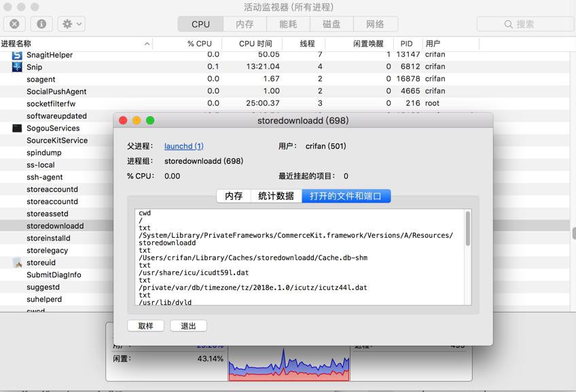Switch to the 磁盘 tab
This screenshot has width=576, height=392.
pyautogui.click(x=331, y=24)
